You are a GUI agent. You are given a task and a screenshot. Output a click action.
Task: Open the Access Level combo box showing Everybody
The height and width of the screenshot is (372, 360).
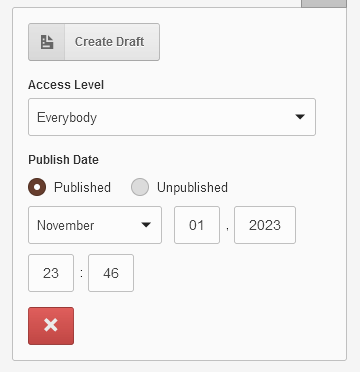pos(172,117)
